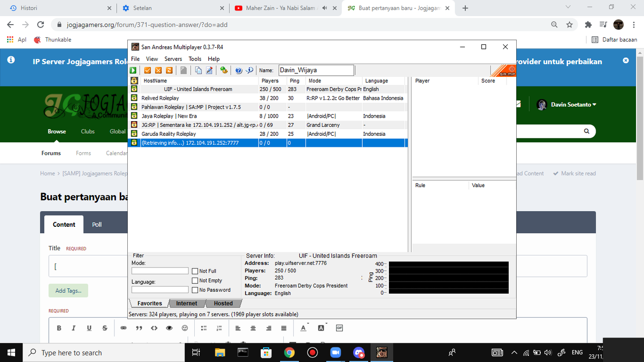Switch to the Hosted server tab

tap(223, 303)
